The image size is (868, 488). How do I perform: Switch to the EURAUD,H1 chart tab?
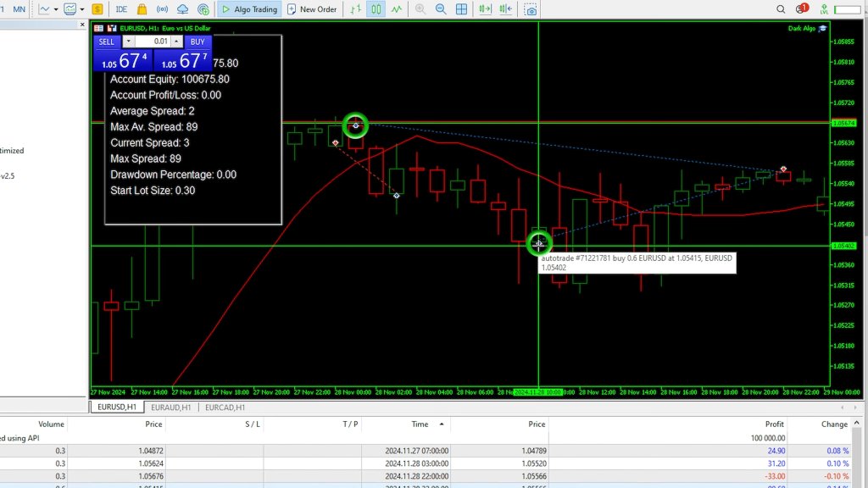pyautogui.click(x=168, y=408)
